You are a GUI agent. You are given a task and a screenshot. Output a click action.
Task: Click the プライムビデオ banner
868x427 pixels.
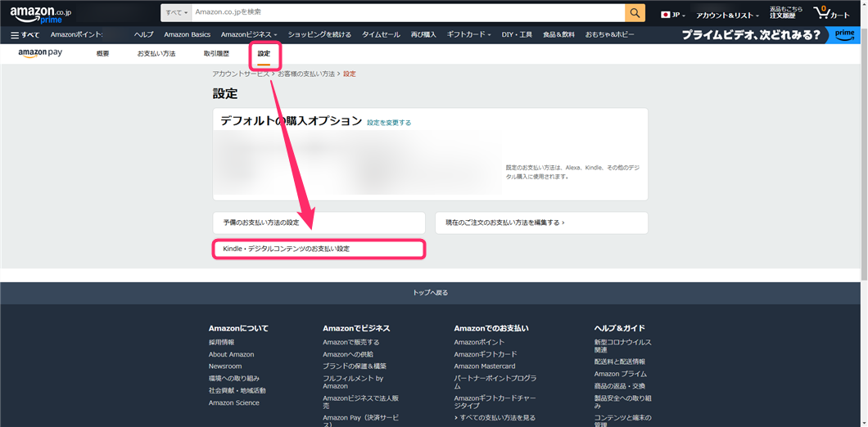[x=752, y=35]
